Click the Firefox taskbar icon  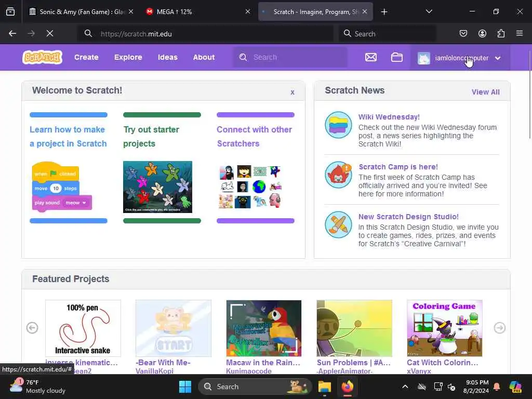(347, 387)
